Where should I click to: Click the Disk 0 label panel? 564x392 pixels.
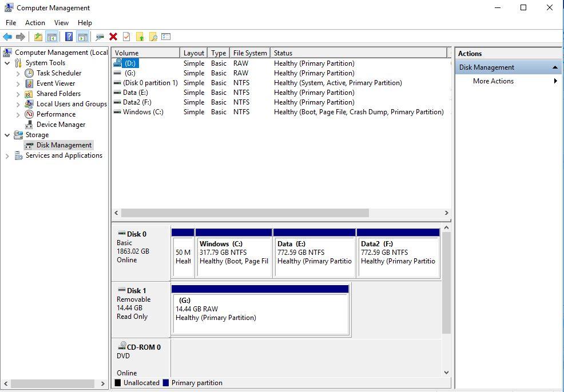141,253
